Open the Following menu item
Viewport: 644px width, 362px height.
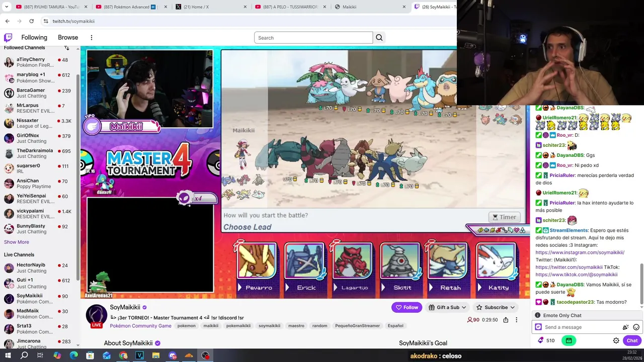[34, 38]
